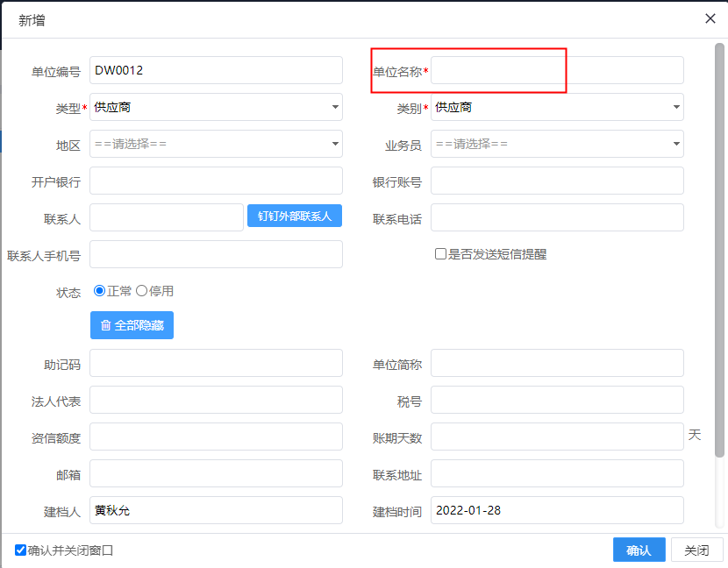
Task: Click the 关闭 close button
Action: (x=697, y=550)
